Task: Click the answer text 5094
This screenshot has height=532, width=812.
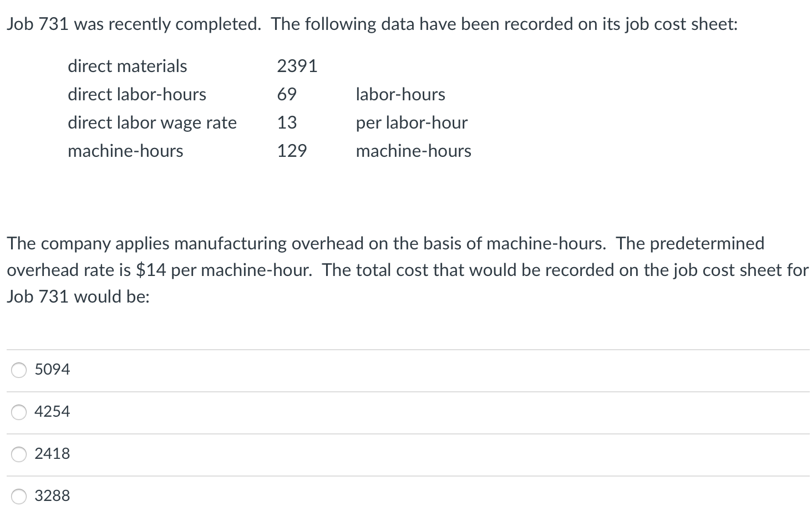Action: pos(52,369)
